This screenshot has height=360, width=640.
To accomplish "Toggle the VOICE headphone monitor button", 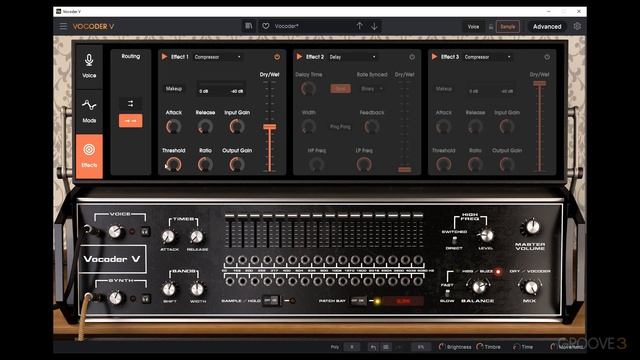I will coord(145,231).
